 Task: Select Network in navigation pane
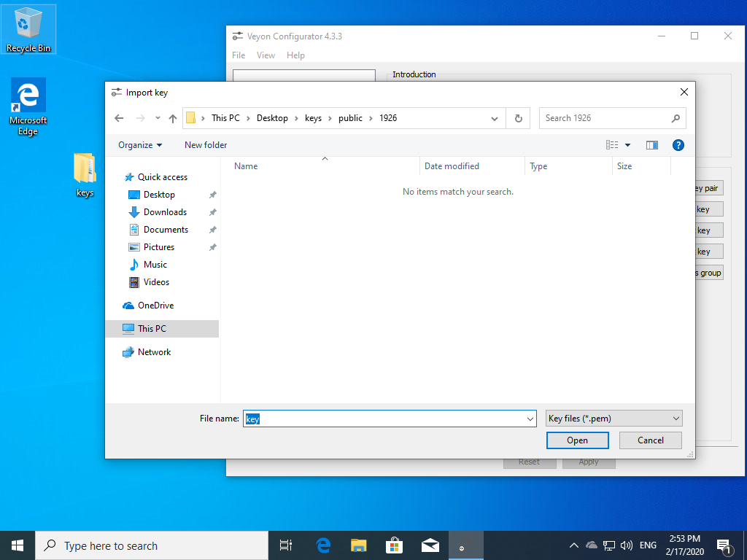(x=154, y=352)
